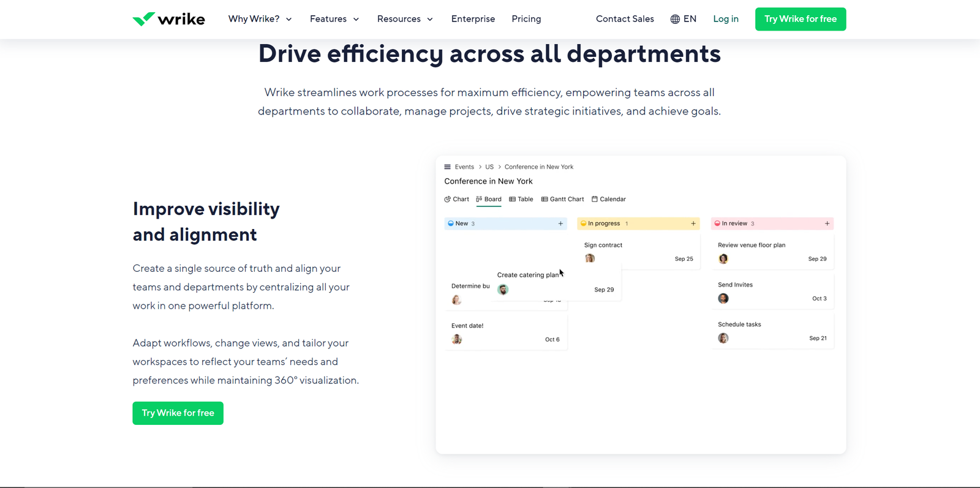980x488 pixels.
Task: Click Try Wrike for free below paragraph
Action: (x=178, y=413)
